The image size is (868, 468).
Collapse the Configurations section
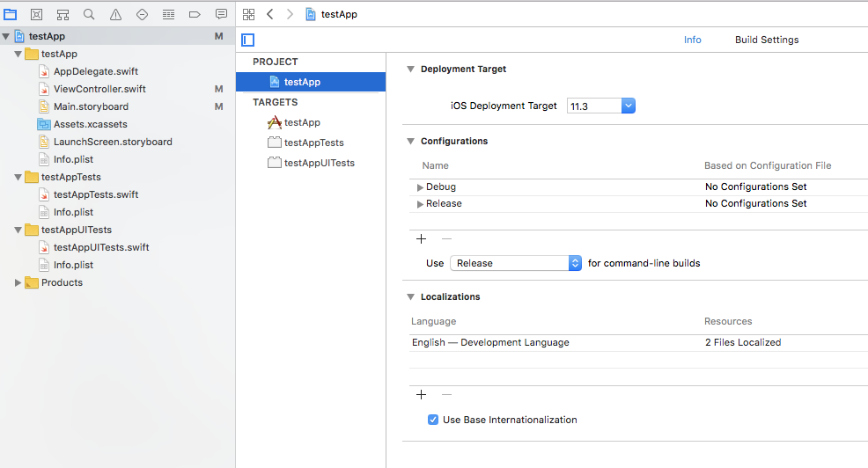click(411, 141)
